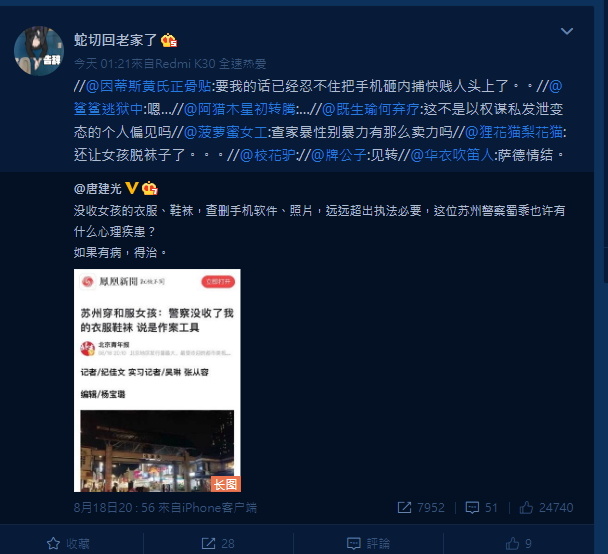Screen dimensions: 608x554
Task: Open @华衣吹笛人 mention link
Action: pyautogui.click(x=452, y=155)
